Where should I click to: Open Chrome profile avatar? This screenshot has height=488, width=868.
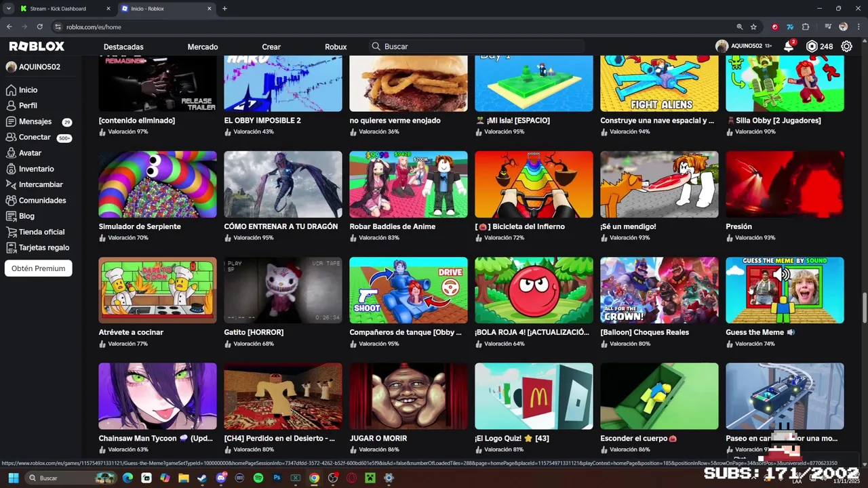tap(844, 27)
